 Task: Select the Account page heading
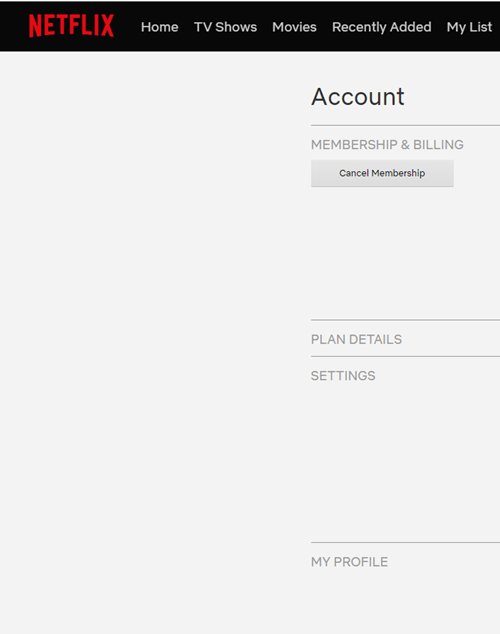click(x=358, y=97)
